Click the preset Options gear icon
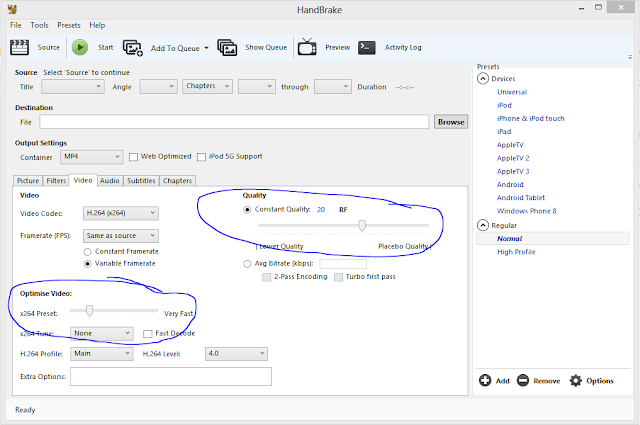 click(576, 380)
